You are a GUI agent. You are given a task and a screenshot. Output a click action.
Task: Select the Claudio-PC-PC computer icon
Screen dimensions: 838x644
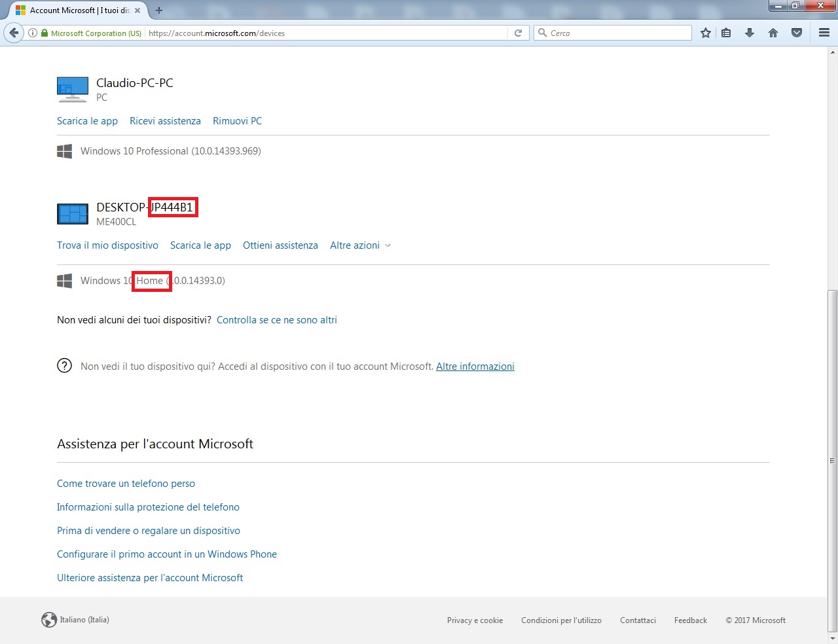[73, 89]
